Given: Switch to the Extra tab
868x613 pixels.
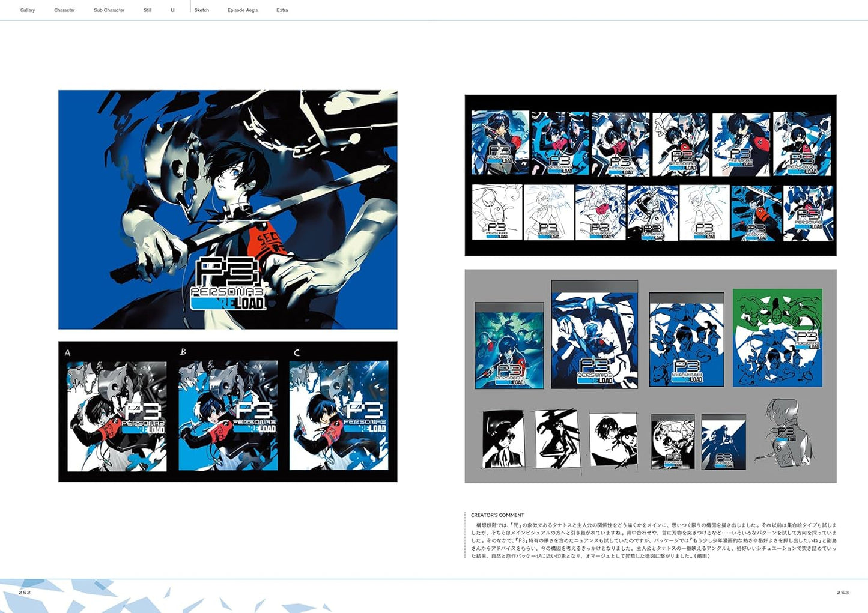Looking at the screenshot, I should pos(282,10).
